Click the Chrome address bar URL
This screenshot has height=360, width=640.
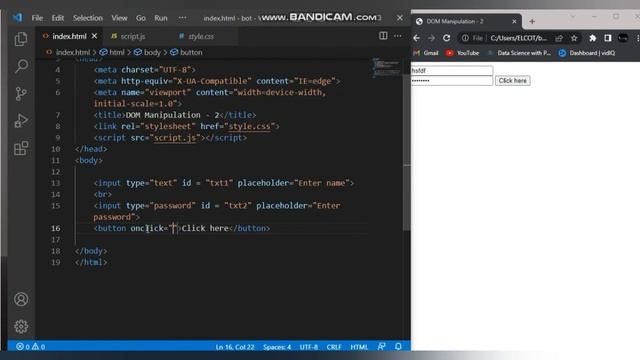pyautogui.click(x=518, y=38)
